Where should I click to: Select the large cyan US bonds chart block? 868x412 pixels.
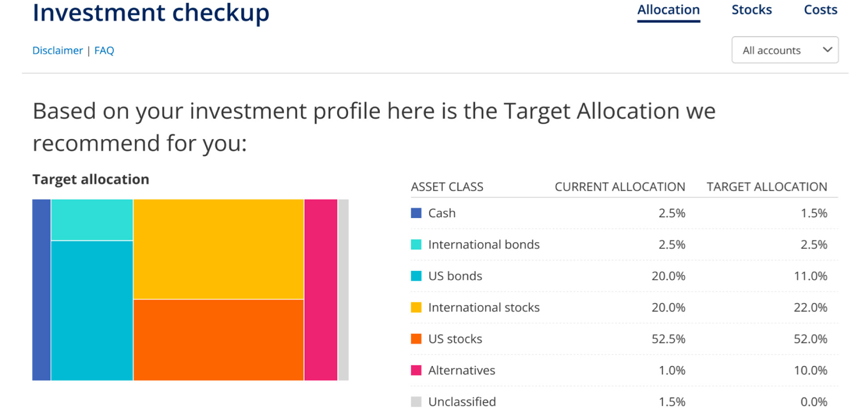tap(92, 310)
